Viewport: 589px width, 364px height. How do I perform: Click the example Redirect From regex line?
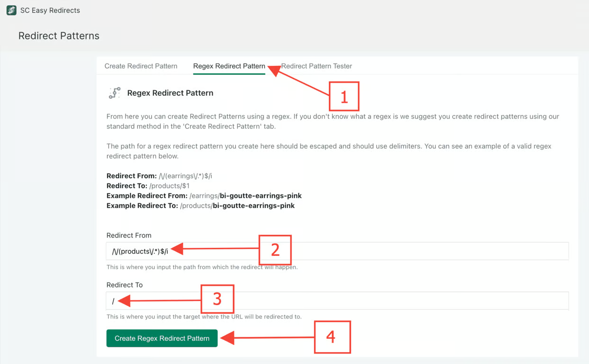pyautogui.click(x=159, y=176)
